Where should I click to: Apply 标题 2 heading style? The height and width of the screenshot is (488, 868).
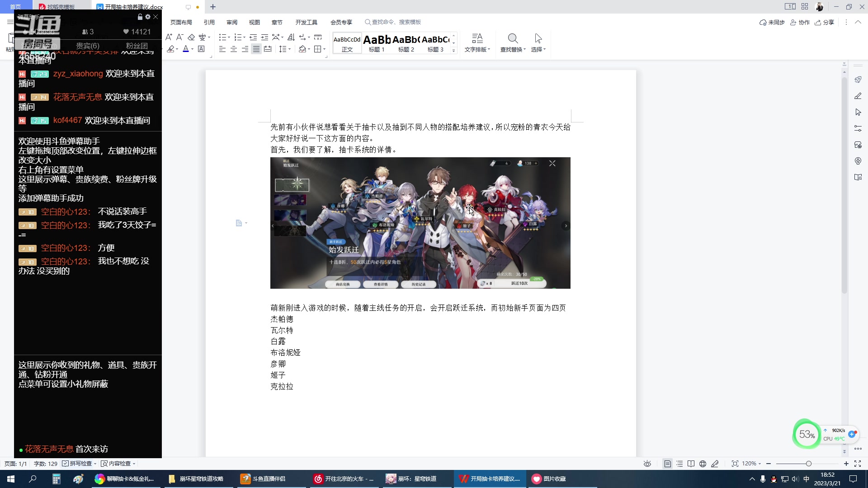tap(406, 43)
